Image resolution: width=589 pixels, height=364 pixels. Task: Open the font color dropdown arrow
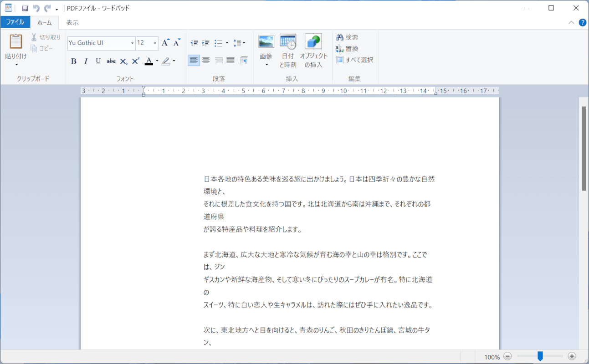click(157, 61)
